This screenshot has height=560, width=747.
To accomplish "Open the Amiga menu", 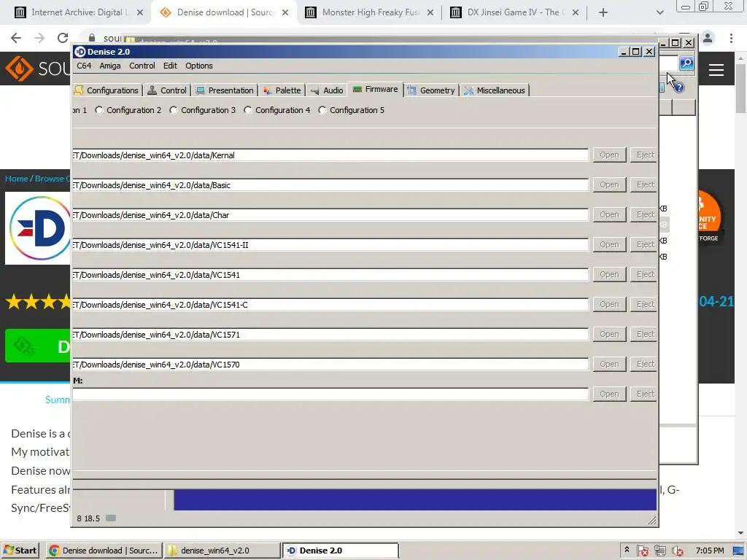I will point(110,66).
